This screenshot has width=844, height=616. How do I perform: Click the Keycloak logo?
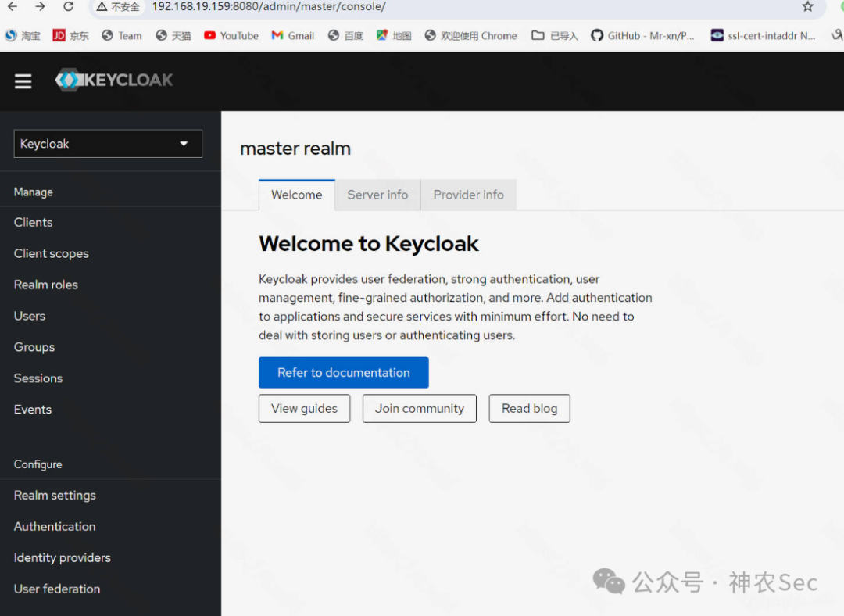(x=114, y=81)
